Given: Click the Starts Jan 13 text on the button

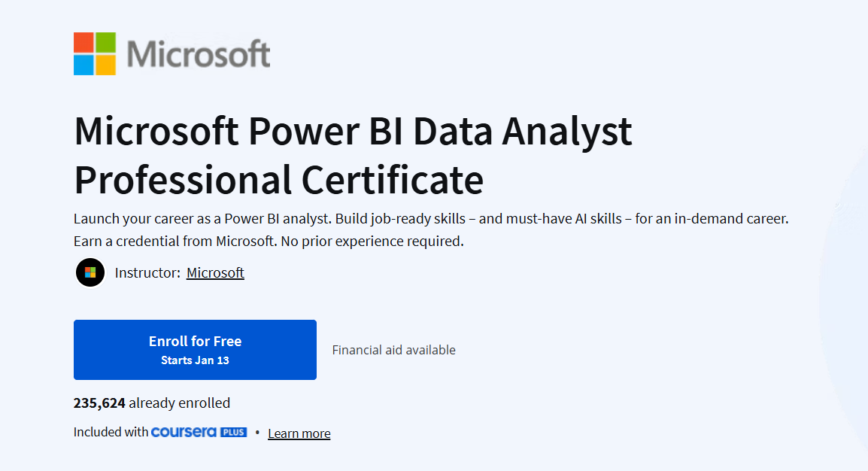Looking at the screenshot, I should (195, 358).
